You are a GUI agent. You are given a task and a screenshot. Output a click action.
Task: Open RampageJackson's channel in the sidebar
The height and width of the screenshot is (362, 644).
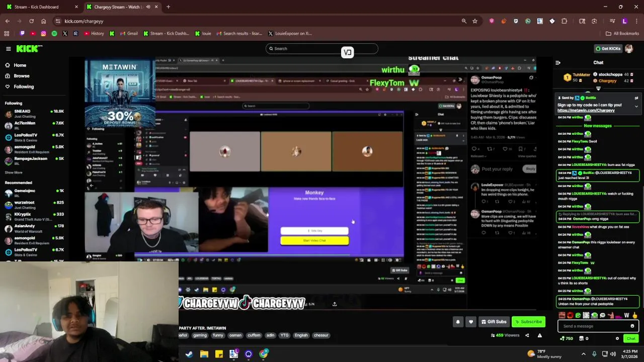[34, 161]
